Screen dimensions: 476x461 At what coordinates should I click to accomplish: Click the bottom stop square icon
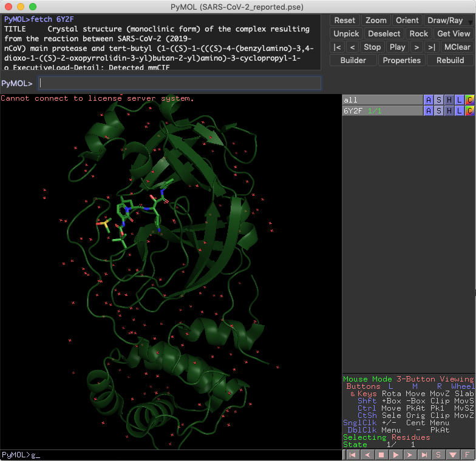(381, 455)
